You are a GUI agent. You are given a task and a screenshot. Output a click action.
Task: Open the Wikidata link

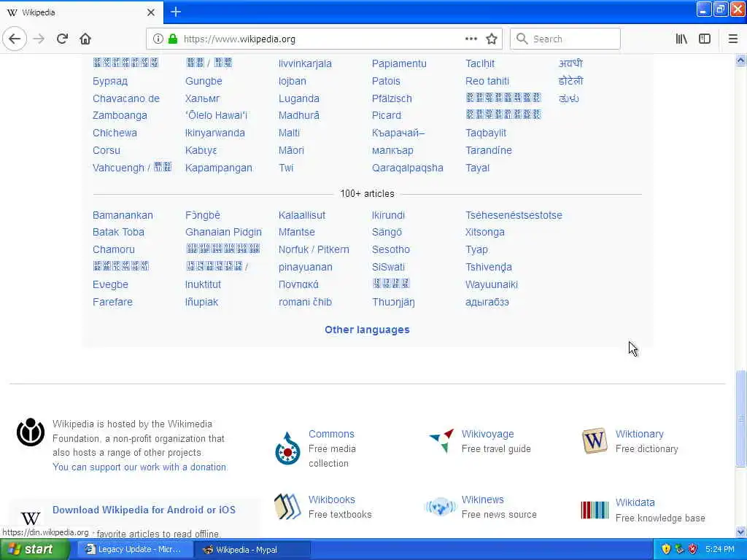tap(635, 502)
